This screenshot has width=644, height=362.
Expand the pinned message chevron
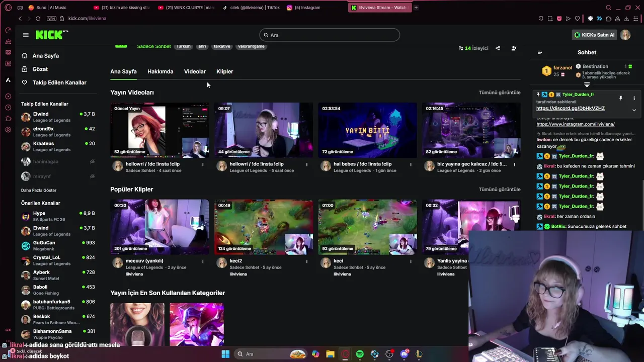coord(634,110)
